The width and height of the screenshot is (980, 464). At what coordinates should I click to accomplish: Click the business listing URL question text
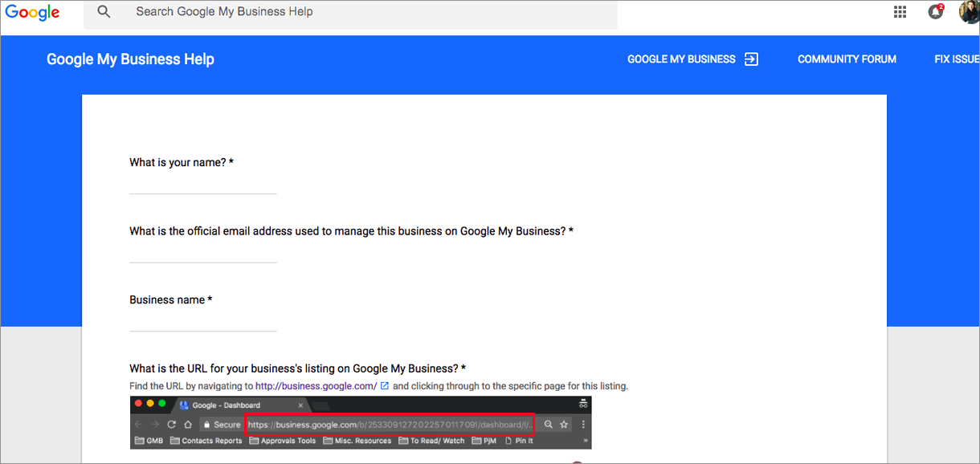(298, 368)
